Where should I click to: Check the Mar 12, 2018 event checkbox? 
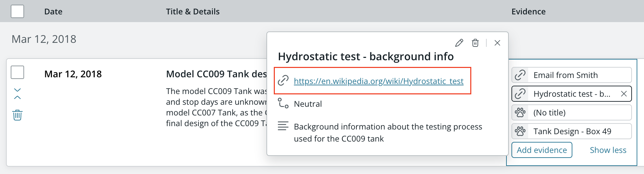point(17,72)
